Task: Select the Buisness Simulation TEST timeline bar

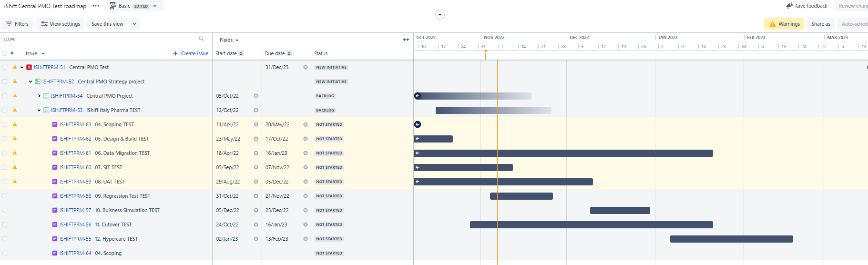Action: point(620,210)
